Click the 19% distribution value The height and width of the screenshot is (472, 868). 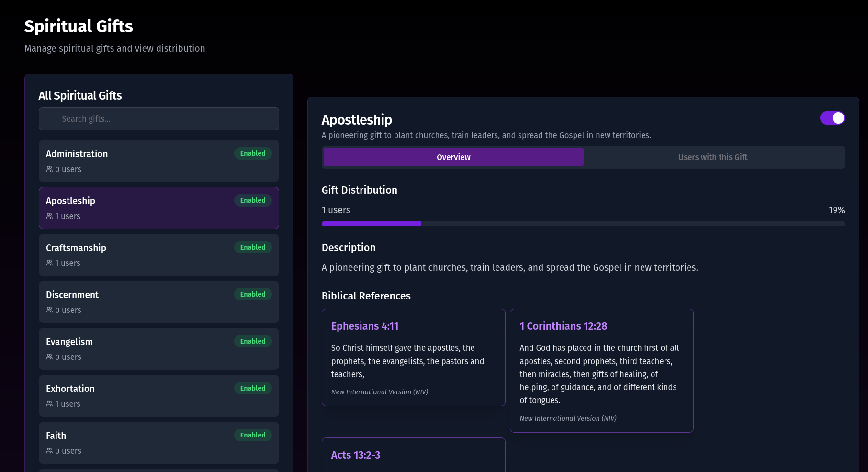[x=836, y=210]
